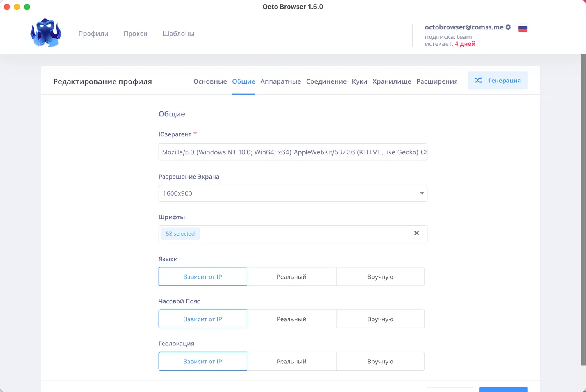
Task: Go to the Куки tab
Action: coord(359,81)
